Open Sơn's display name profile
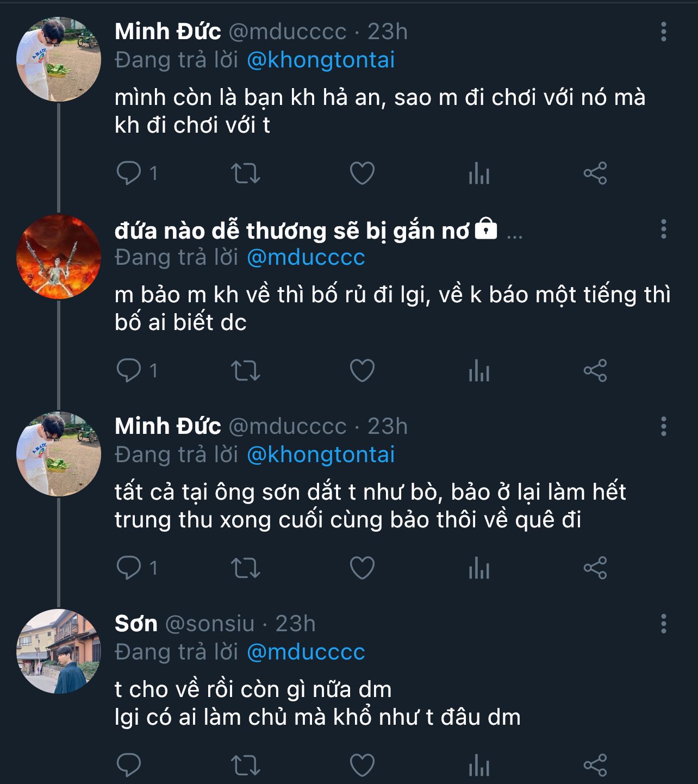The height and width of the screenshot is (784, 698). 136,624
